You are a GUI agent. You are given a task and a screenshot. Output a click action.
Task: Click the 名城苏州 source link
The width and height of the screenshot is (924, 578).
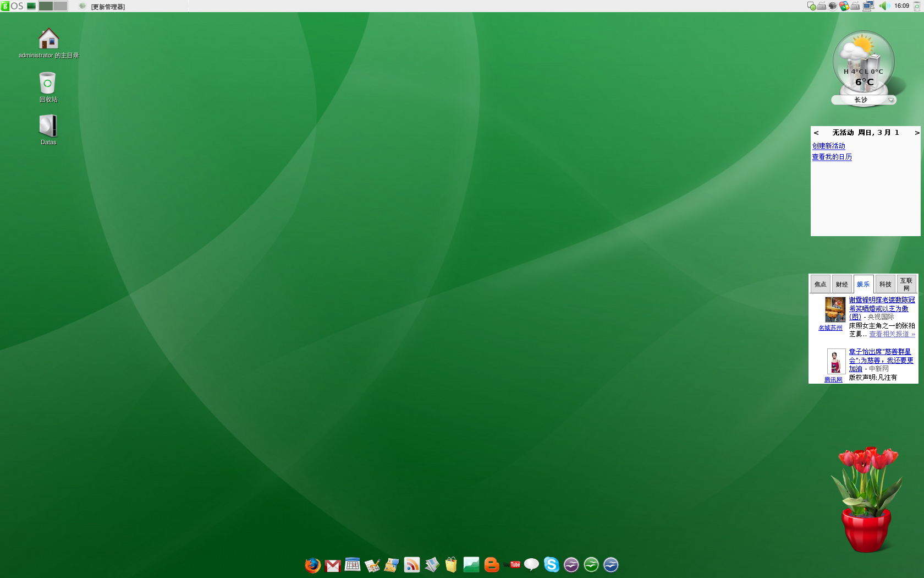[830, 328]
